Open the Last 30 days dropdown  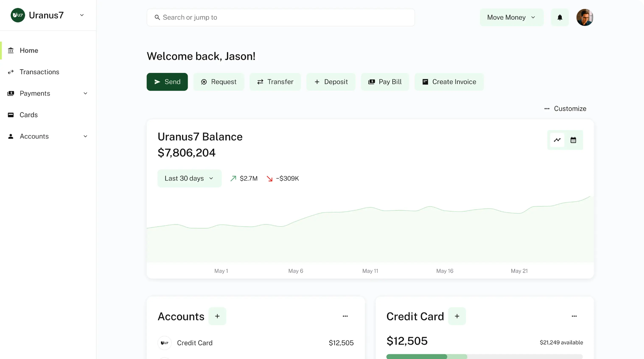189,178
